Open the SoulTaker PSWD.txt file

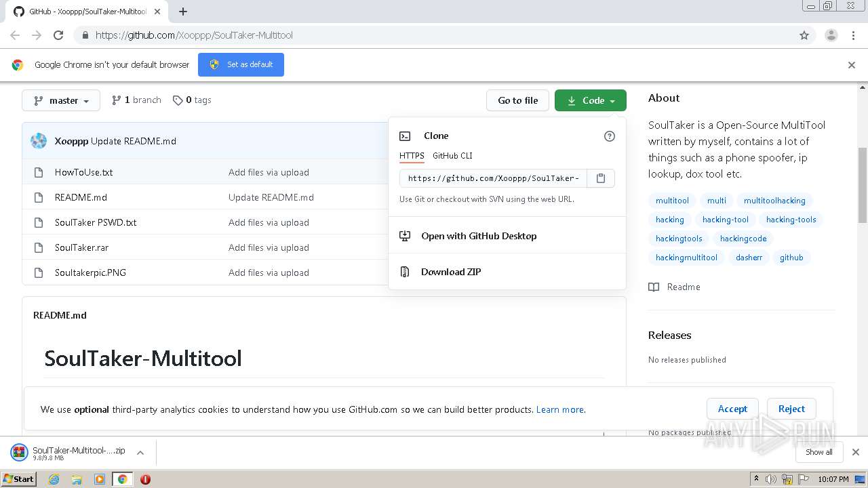(x=96, y=222)
